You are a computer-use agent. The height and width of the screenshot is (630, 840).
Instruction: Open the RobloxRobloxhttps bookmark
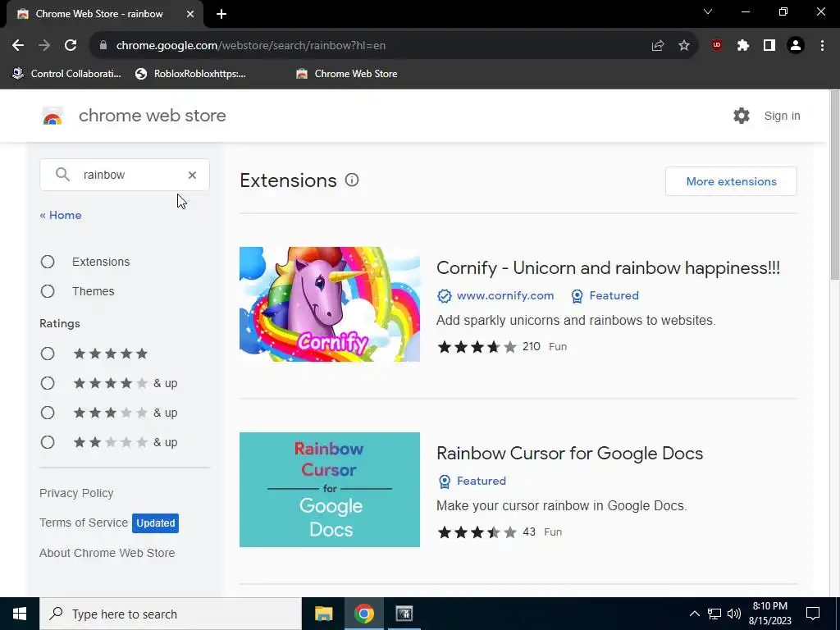pyautogui.click(x=190, y=74)
